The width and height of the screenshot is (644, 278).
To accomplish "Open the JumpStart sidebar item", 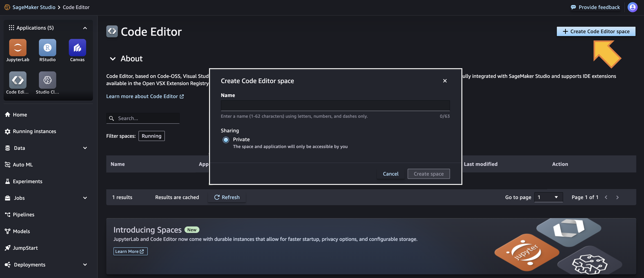I will pos(25,248).
